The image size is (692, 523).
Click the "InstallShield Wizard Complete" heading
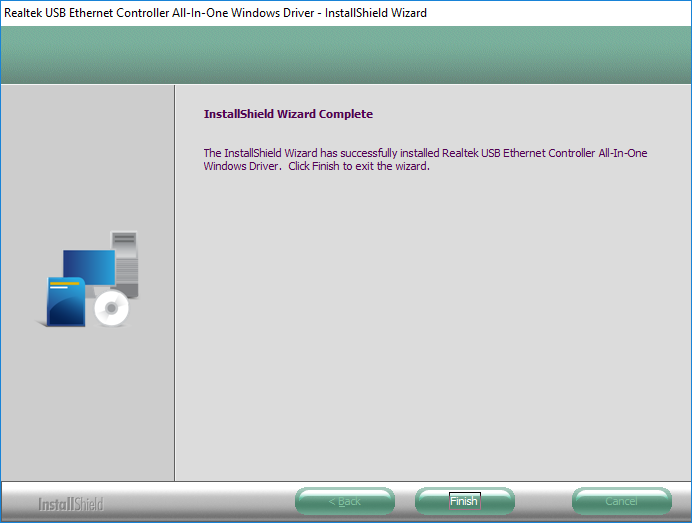[288, 114]
